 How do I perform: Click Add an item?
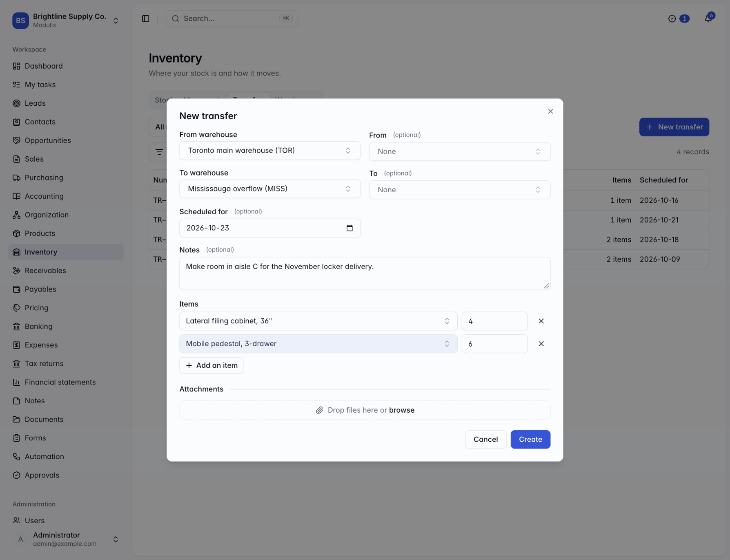[211, 365]
